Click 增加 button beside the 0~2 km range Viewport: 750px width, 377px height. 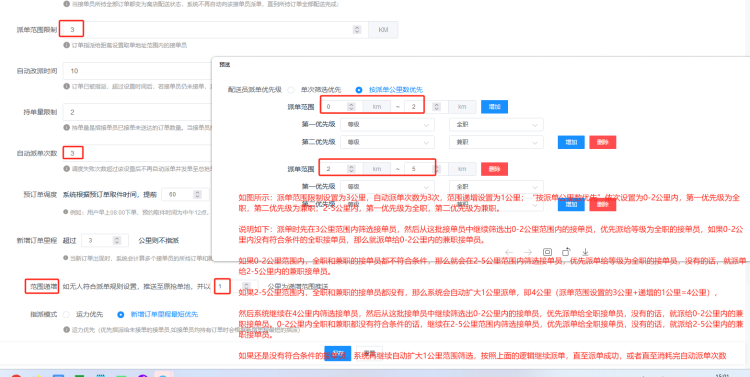click(494, 107)
